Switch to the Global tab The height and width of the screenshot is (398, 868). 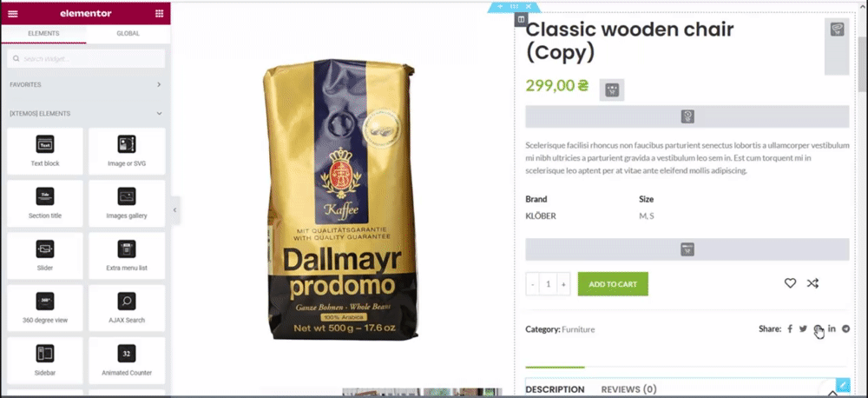click(128, 33)
